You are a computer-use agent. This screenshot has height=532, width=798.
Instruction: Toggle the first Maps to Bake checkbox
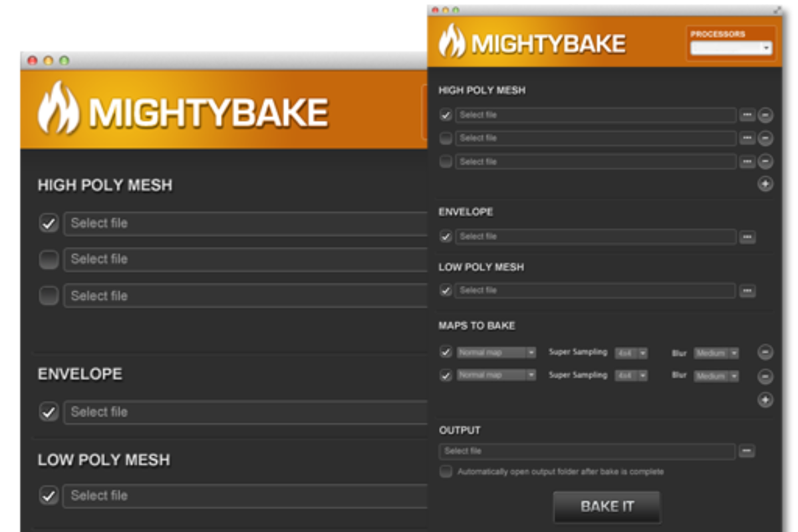click(x=446, y=352)
